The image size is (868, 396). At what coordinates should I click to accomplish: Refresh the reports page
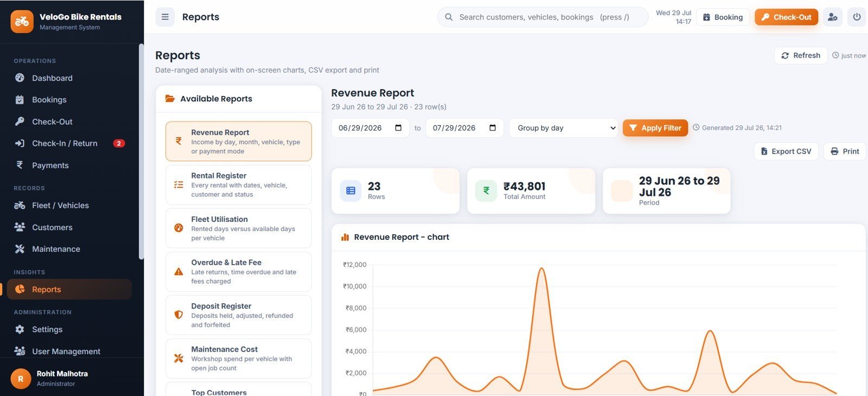coord(801,55)
